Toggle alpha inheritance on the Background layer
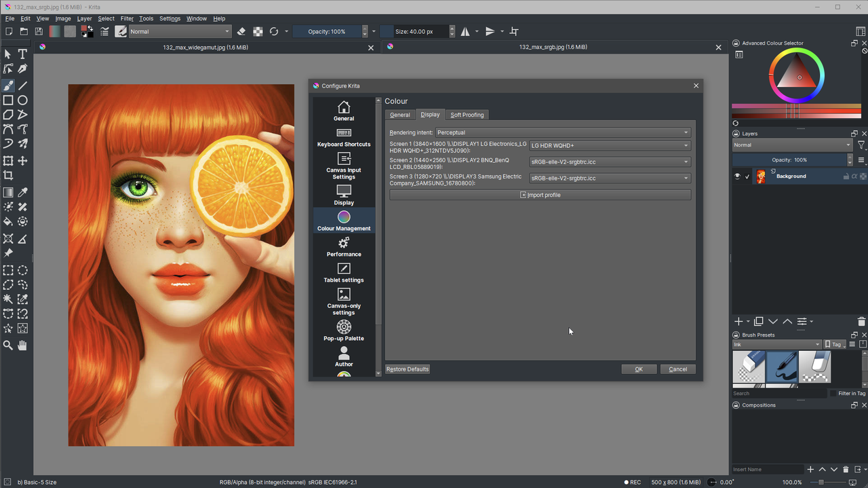This screenshot has width=868, height=488. 854,176
